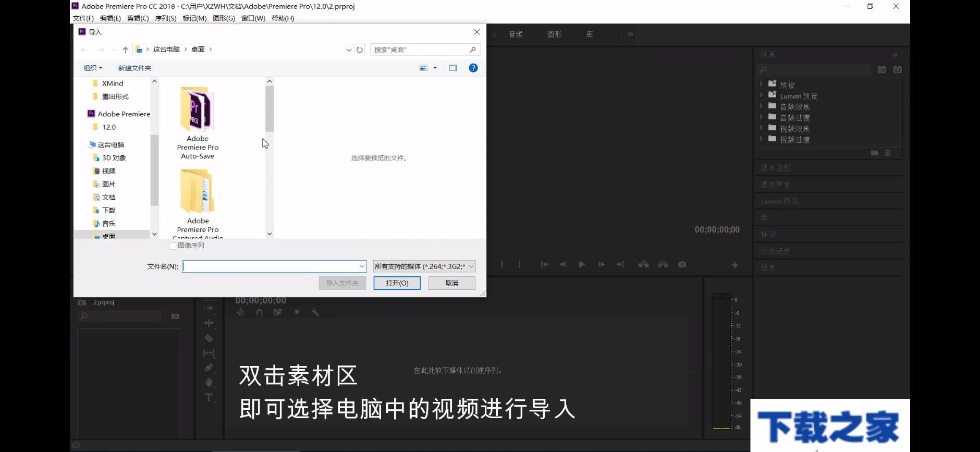980x452 pixels.
Task: Expand the 音频过渡 folder
Action: [x=761, y=117]
